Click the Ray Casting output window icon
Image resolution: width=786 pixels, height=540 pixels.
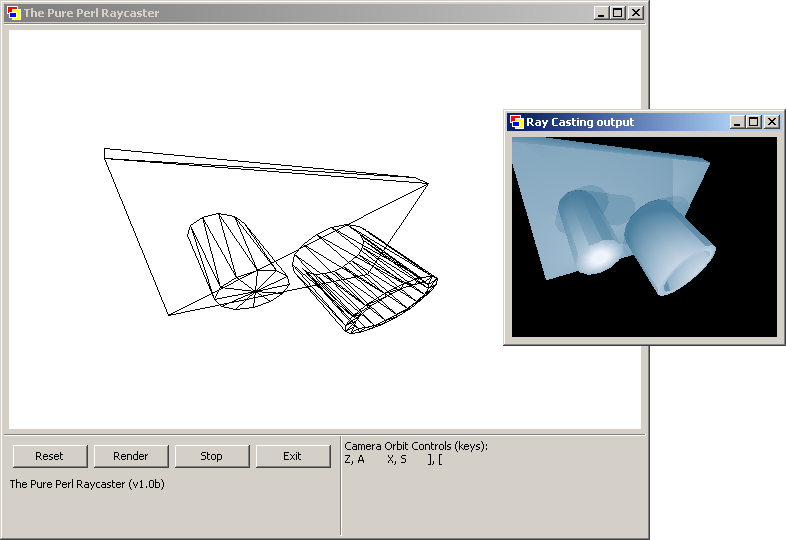click(x=516, y=122)
